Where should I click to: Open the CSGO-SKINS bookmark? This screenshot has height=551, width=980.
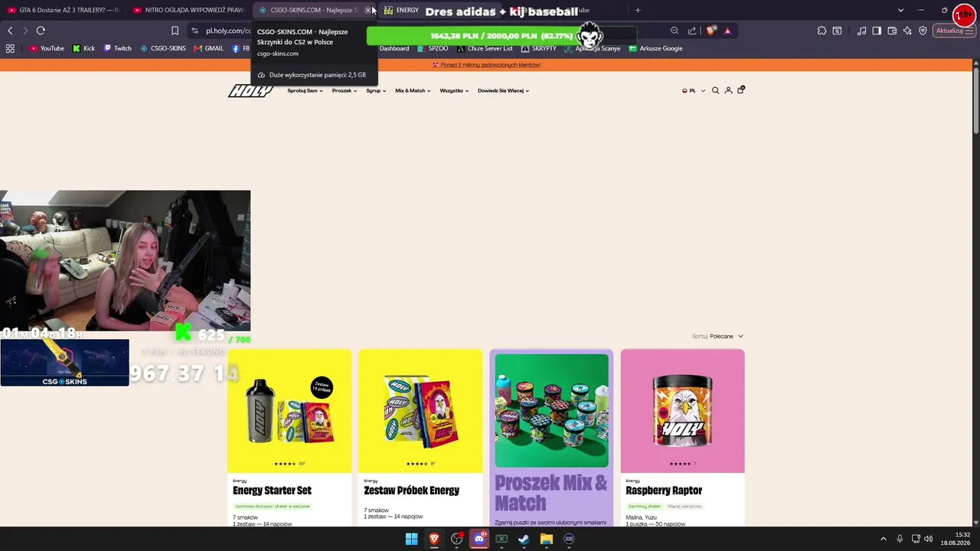coord(163,48)
